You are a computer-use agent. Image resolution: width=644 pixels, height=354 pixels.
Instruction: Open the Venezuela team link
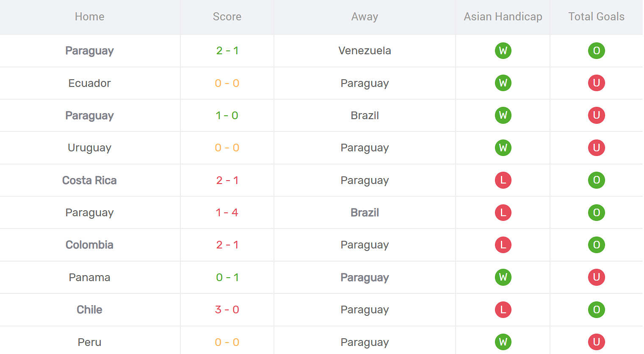coord(365,50)
